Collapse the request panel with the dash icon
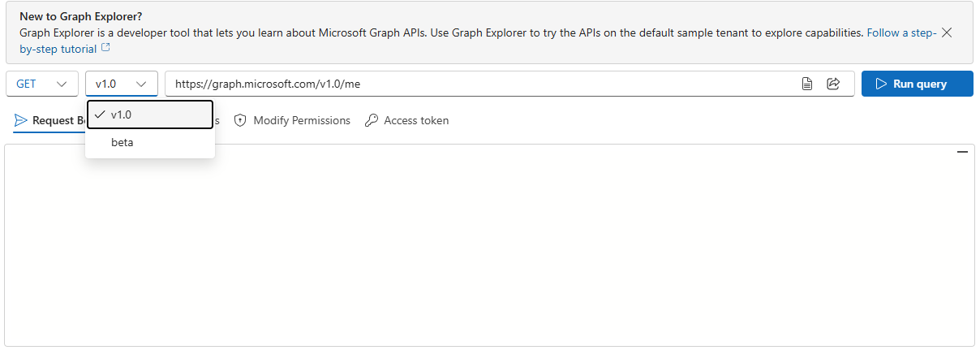 pos(962,152)
